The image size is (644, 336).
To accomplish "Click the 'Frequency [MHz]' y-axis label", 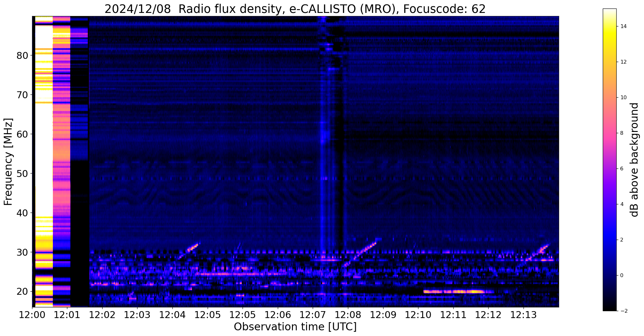I will [8, 162].
